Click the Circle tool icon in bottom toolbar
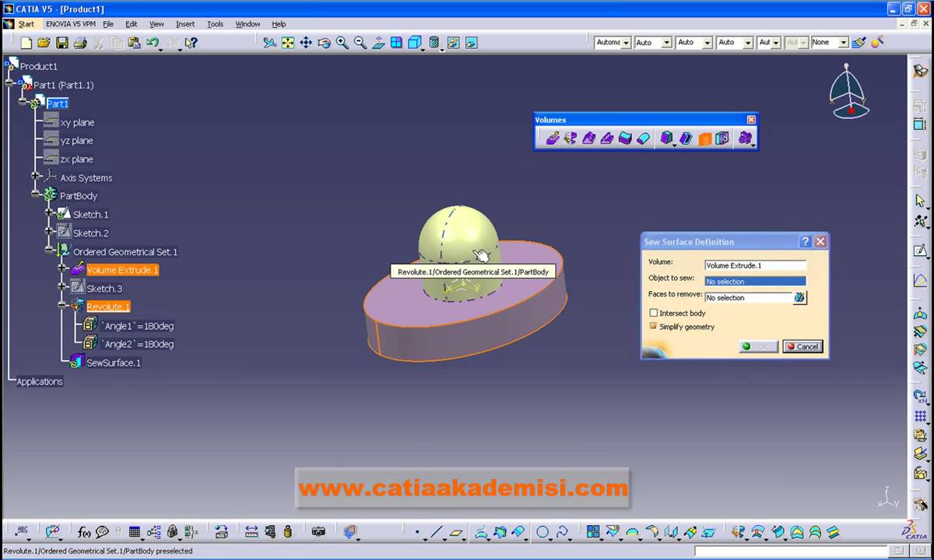934x560 pixels. point(542,532)
